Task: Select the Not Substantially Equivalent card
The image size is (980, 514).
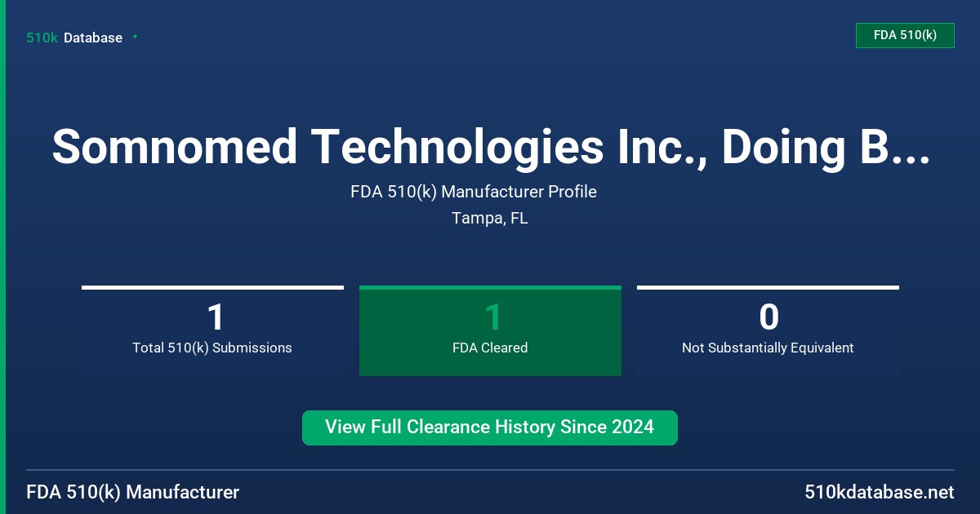Action: coord(768,330)
